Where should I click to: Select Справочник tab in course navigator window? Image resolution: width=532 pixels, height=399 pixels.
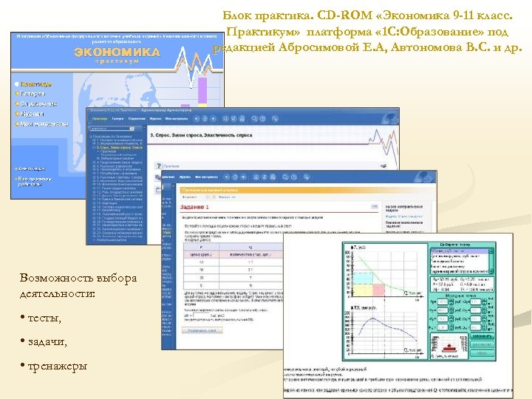point(137,119)
